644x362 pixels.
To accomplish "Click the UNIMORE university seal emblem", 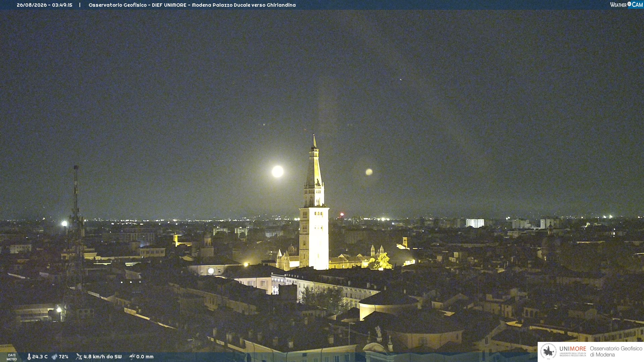I will 548,352.
